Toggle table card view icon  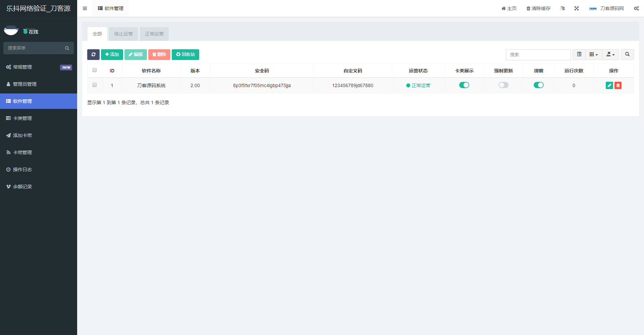click(579, 55)
